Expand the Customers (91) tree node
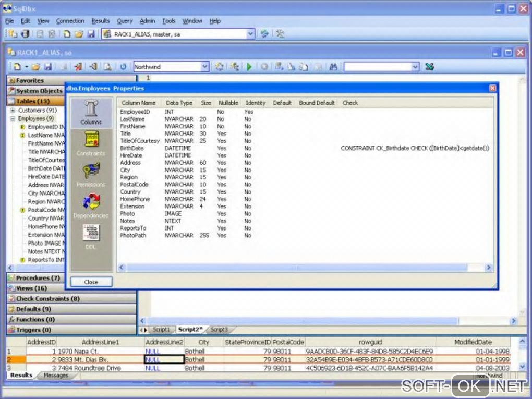Viewport: 532px width, 399px height. tap(13, 111)
